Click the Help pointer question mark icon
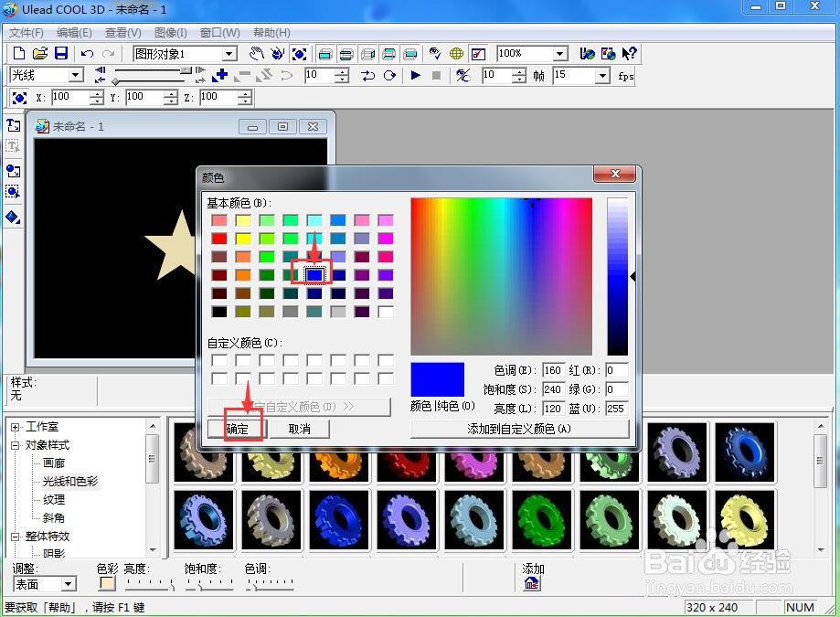Viewport: 840px width, 617px height. [629, 53]
